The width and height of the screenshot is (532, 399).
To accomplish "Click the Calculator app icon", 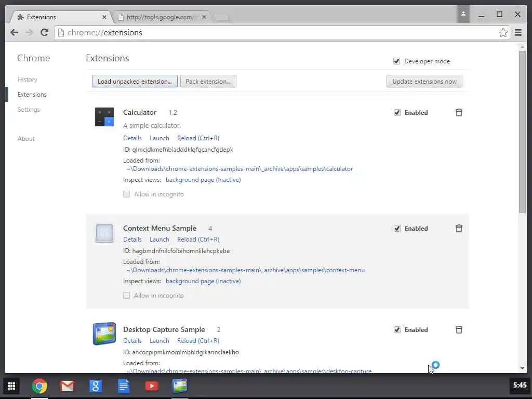I will pyautogui.click(x=104, y=117).
